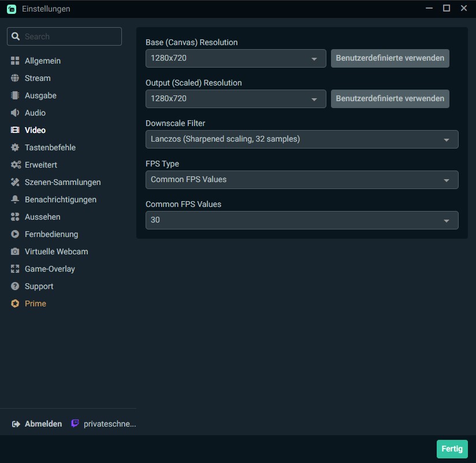Expand the Output (Scaled) Resolution dropdown
Viewport: 476px width, 463px height.
coord(236,99)
